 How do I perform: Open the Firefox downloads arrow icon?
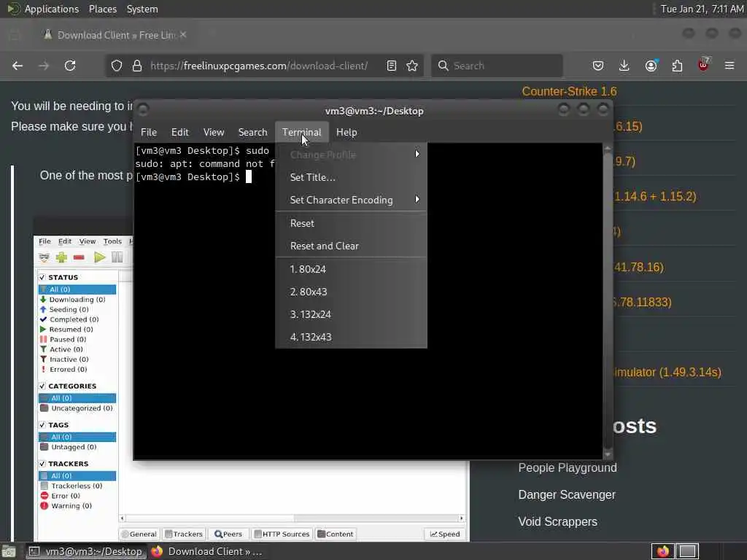point(624,66)
